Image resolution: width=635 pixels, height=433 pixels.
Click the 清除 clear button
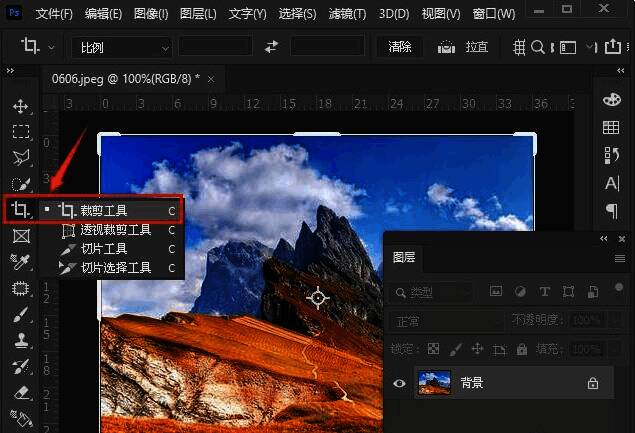pos(400,47)
